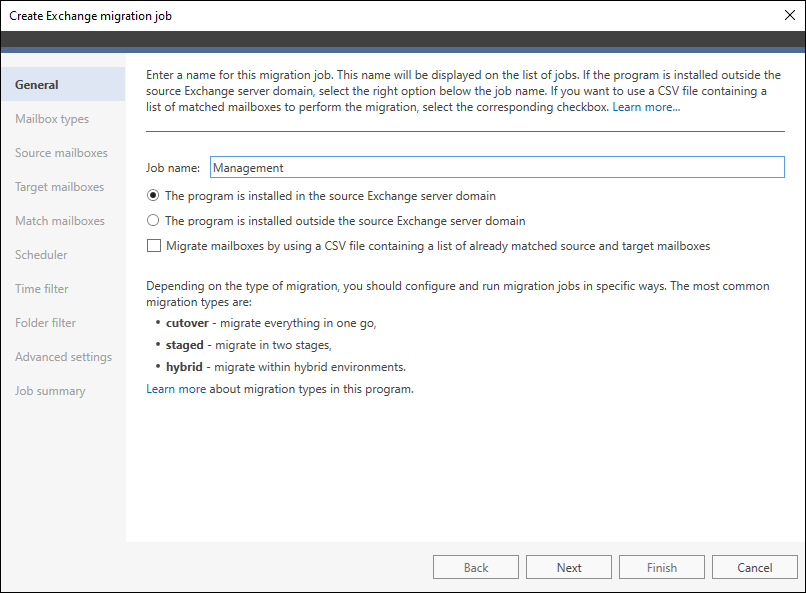The width and height of the screenshot is (806, 593).
Task: Choose installed outside source Exchange domain option
Action: (x=153, y=221)
